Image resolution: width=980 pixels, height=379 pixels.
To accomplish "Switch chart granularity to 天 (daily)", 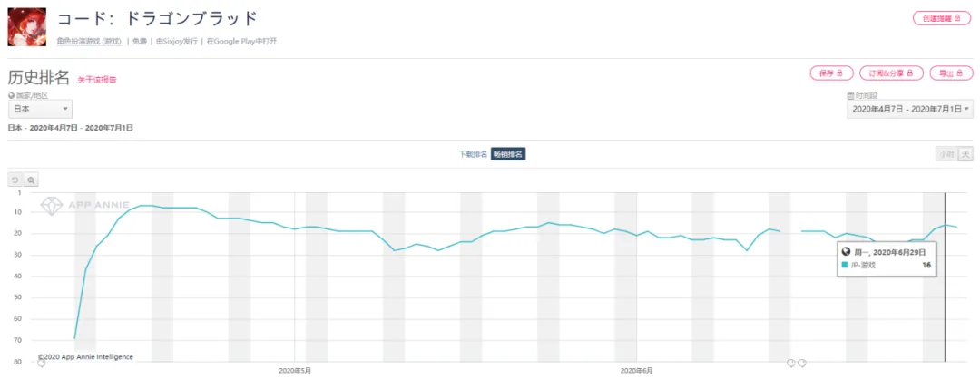I will [x=965, y=154].
